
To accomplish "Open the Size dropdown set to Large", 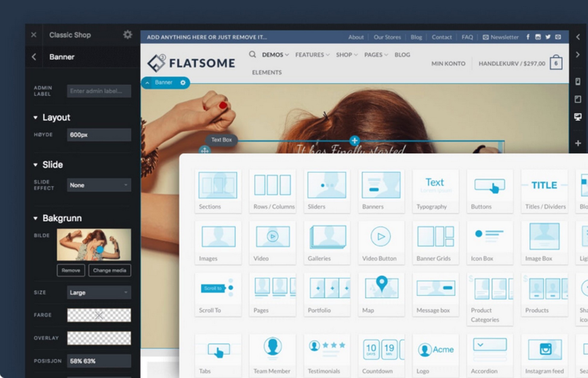I will point(99,292).
